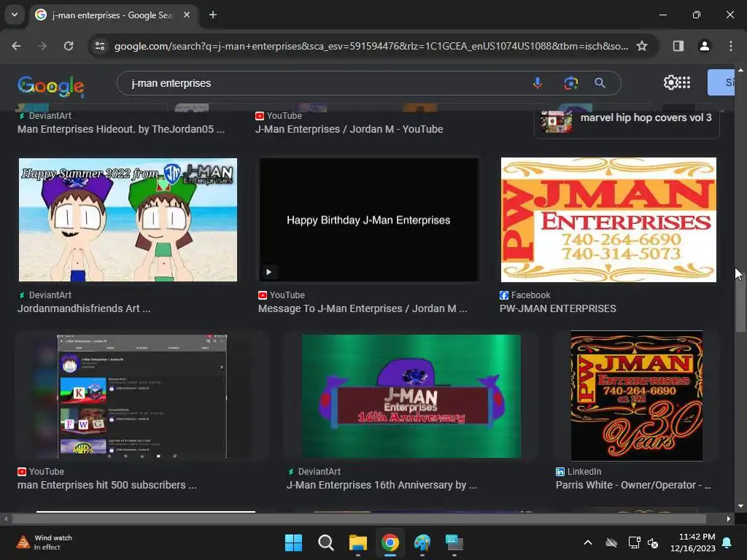
Task: Open the network tray icon
Action: (x=634, y=542)
